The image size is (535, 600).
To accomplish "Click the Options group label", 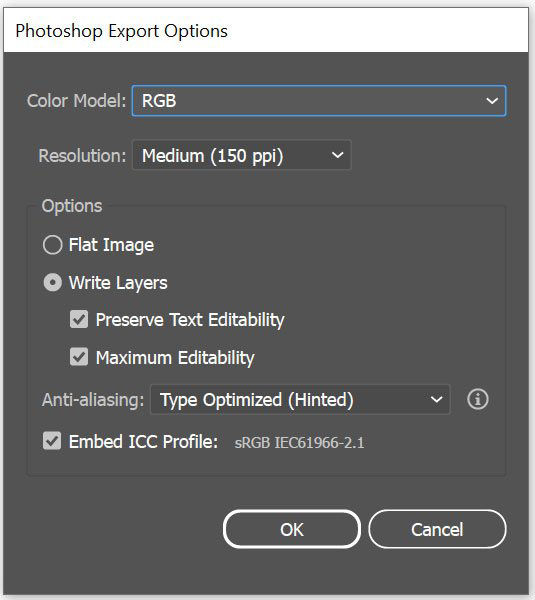I will (x=72, y=206).
